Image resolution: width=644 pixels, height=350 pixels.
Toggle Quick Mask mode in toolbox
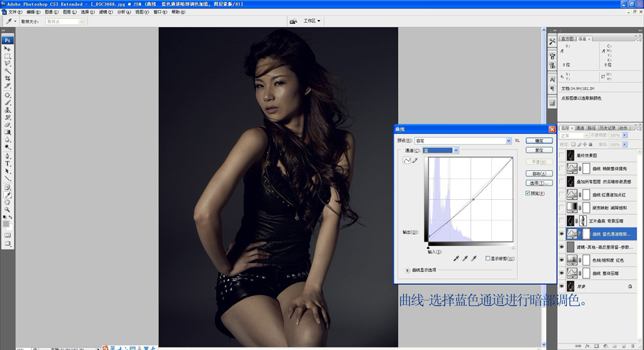pyautogui.click(x=7, y=235)
